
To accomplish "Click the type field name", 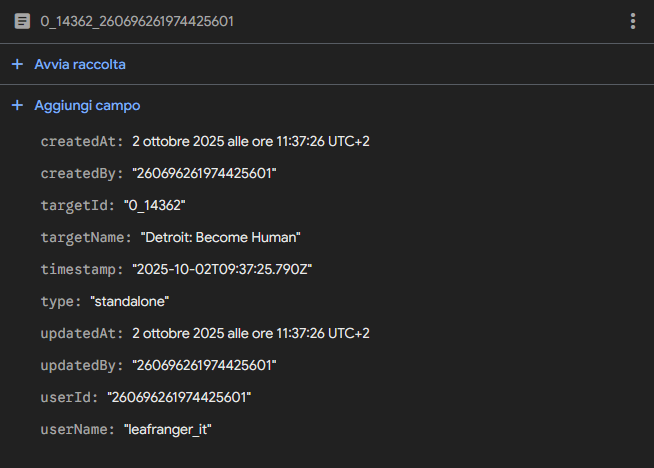I will coord(61,302).
